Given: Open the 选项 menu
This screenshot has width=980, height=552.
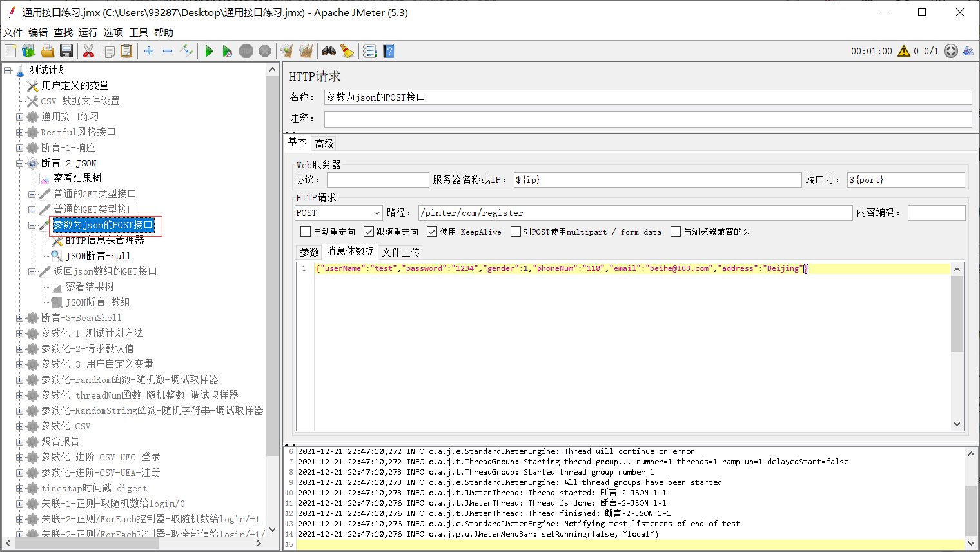Looking at the screenshot, I should [113, 32].
